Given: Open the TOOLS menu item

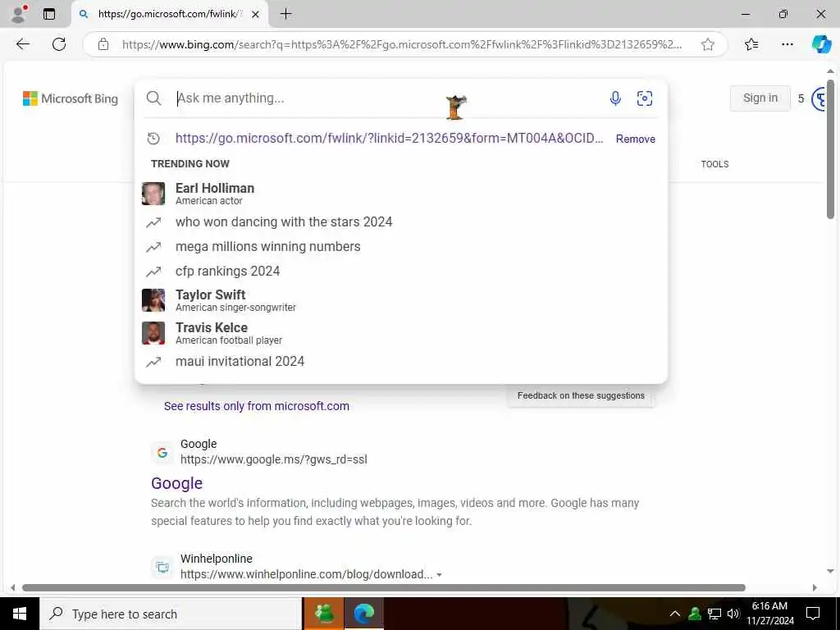Looking at the screenshot, I should pos(714,164).
